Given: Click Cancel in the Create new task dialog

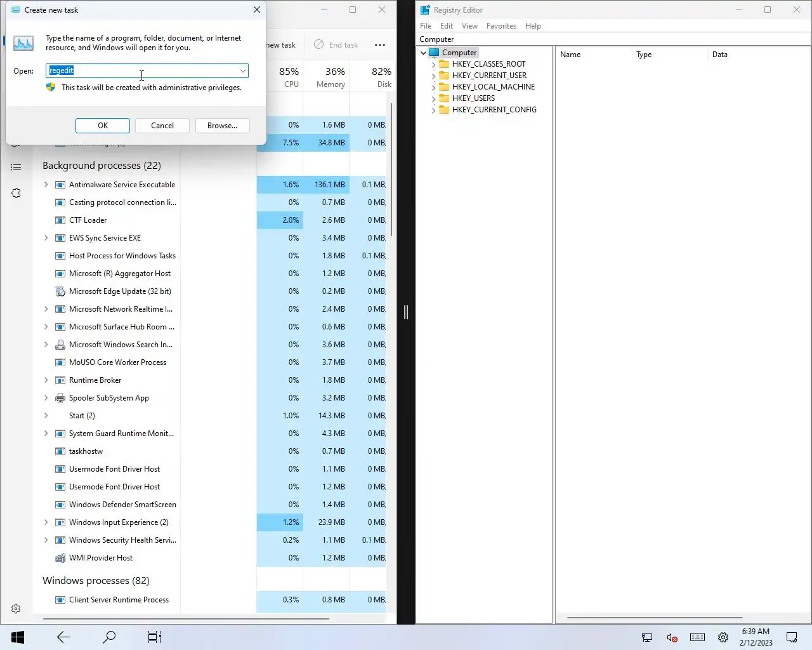Looking at the screenshot, I should [162, 126].
